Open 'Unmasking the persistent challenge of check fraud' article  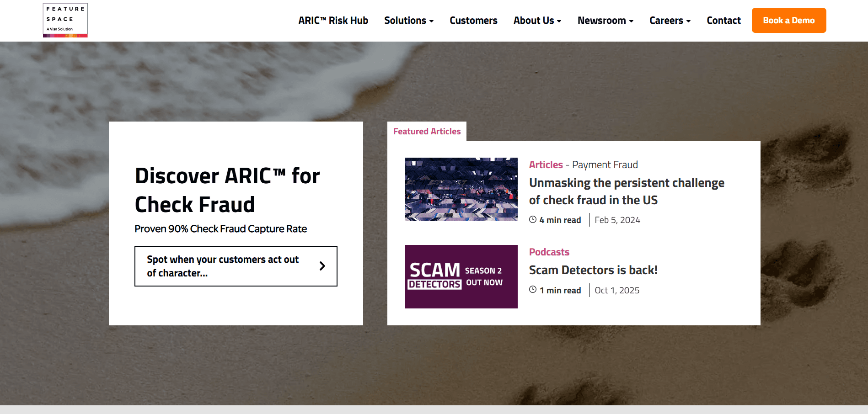(x=627, y=191)
